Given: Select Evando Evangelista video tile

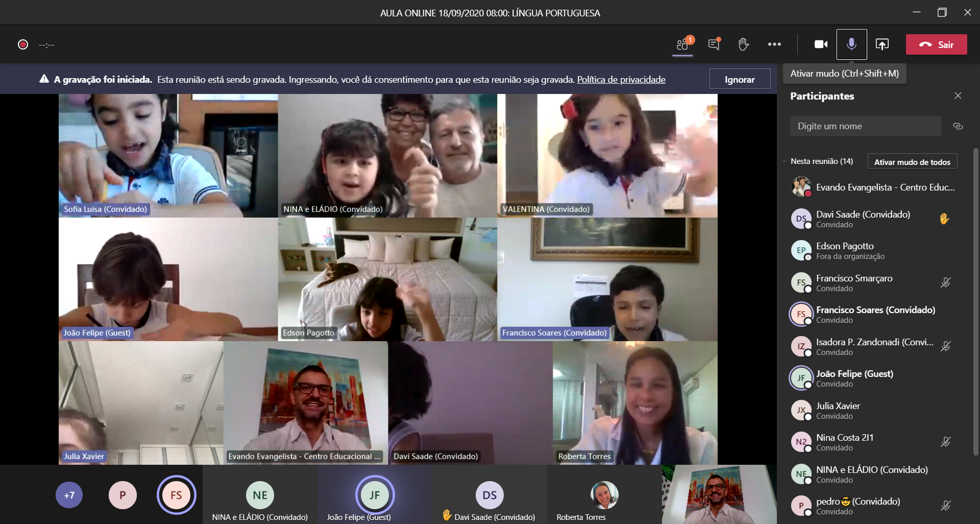Looking at the screenshot, I should tap(306, 403).
